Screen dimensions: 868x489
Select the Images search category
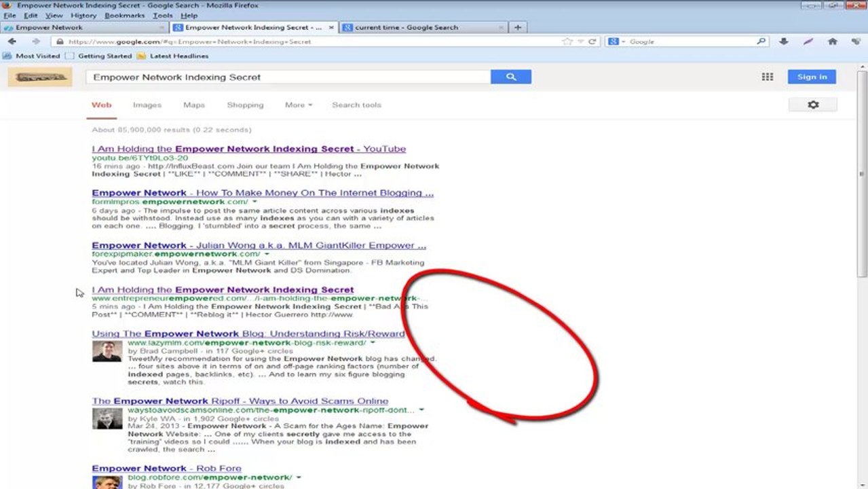tap(147, 105)
